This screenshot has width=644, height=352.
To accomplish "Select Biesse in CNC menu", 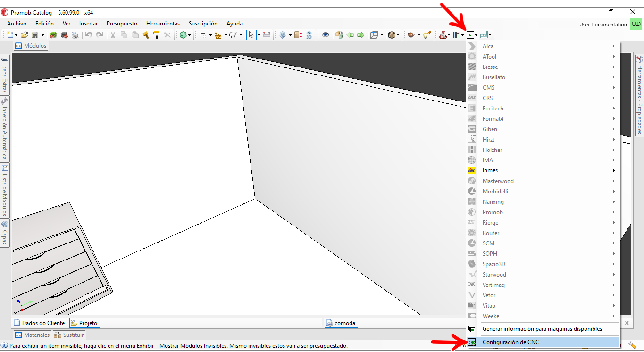I will [x=543, y=67].
